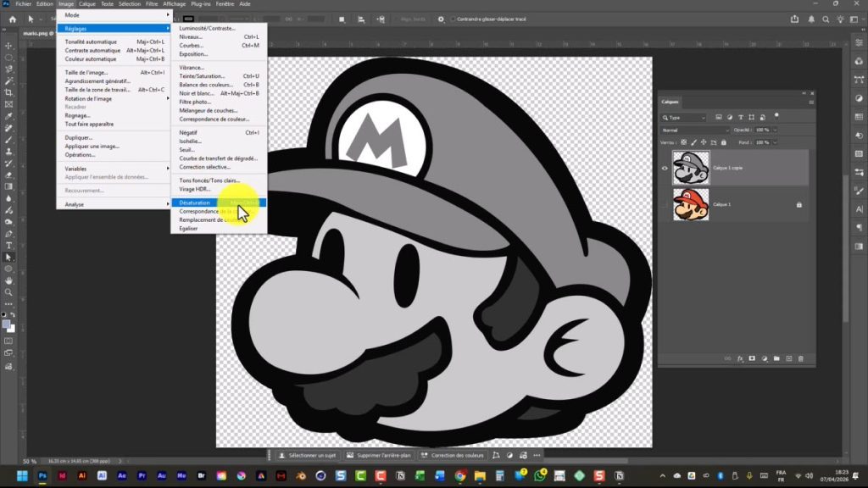Image resolution: width=868 pixels, height=488 pixels.
Task: Click the foreground color swatch
Action: (6, 324)
